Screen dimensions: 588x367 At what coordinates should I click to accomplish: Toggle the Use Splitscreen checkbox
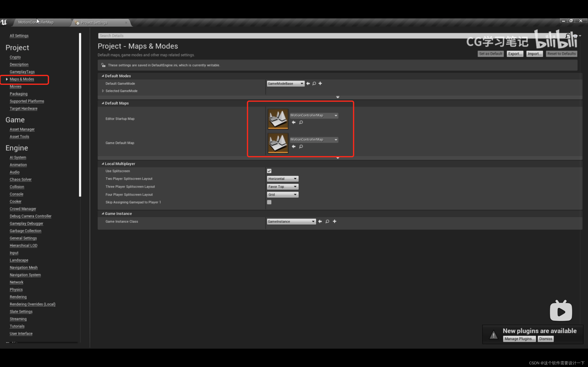tap(270, 171)
